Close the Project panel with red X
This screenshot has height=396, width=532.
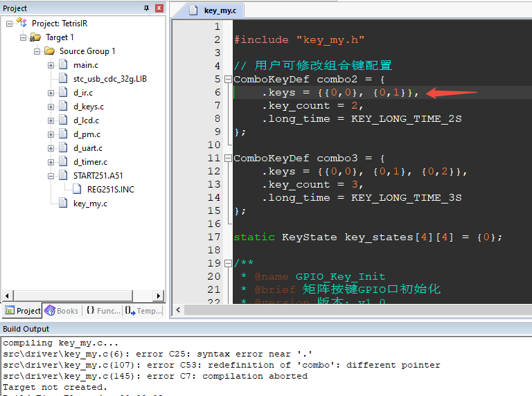pos(159,8)
